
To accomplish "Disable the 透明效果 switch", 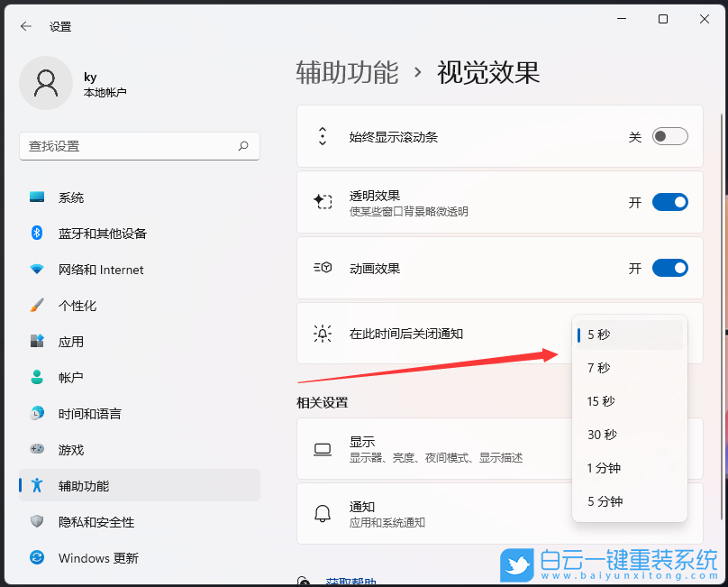I will tap(669, 202).
